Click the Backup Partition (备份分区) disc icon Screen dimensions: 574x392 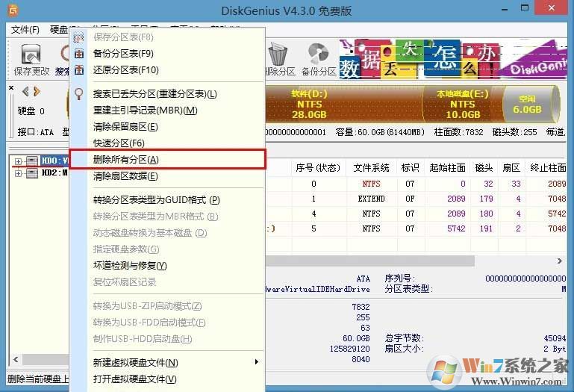[319, 54]
